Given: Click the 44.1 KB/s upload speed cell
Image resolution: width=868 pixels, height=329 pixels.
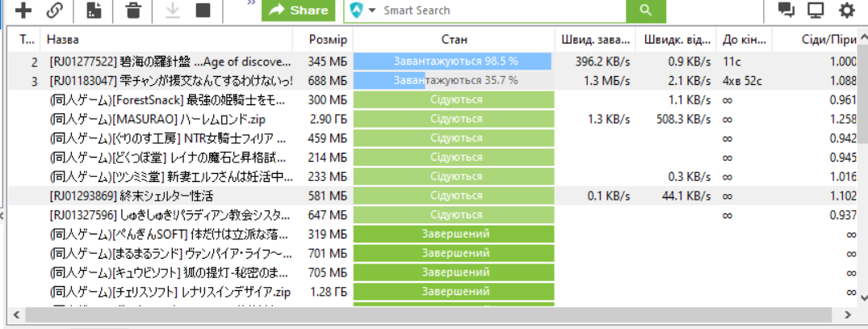Looking at the screenshot, I should (x=686, y=196).
